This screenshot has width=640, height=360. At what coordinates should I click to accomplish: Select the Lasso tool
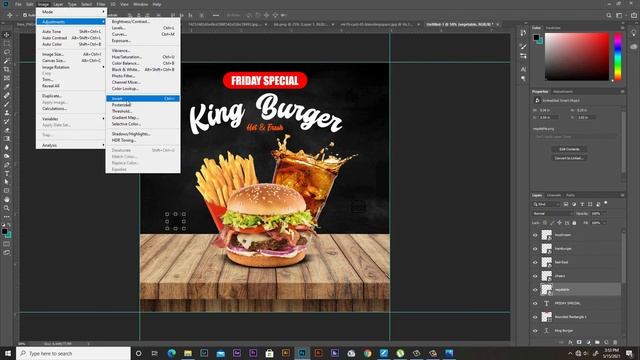pos(7,52)
